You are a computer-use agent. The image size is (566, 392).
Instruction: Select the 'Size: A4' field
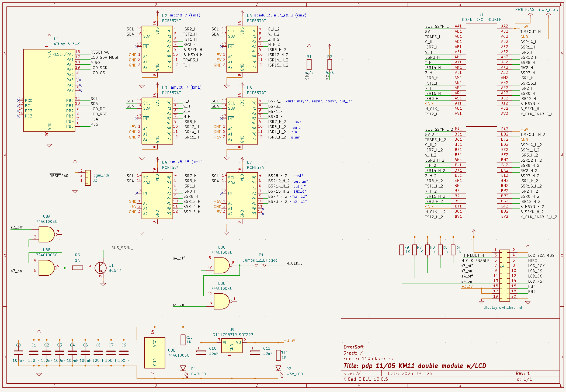pos(352,373)
